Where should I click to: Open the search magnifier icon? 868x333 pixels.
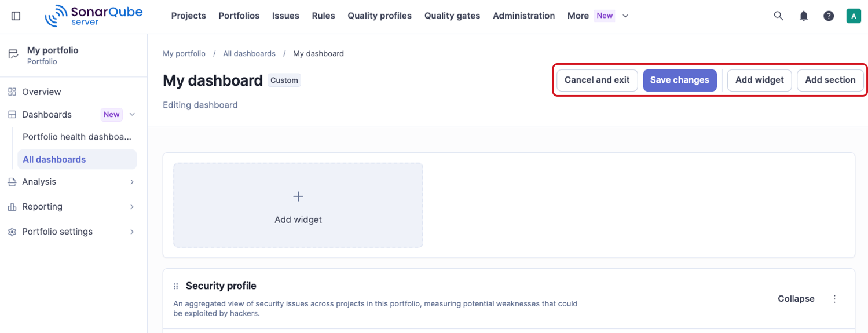click(779, 16)
